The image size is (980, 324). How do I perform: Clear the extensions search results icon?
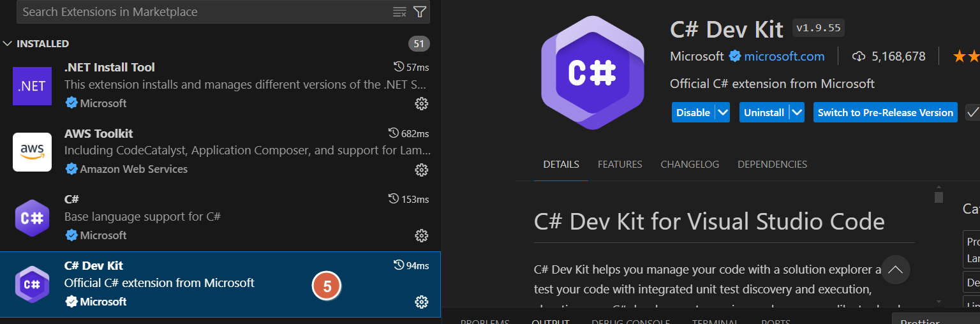[399, 11]
